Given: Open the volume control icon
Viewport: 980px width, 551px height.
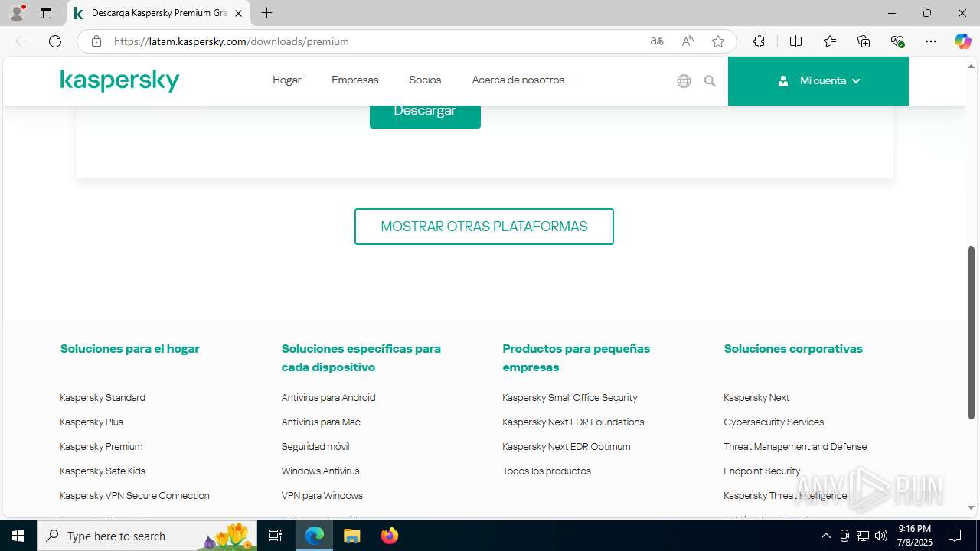Looking at the screenshot, I should pos(881,536).
